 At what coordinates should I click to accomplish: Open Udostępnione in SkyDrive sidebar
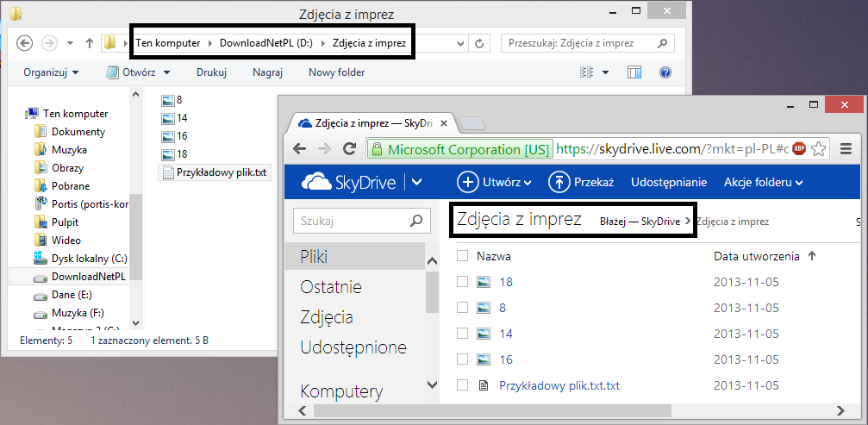[x=353, y=347]
